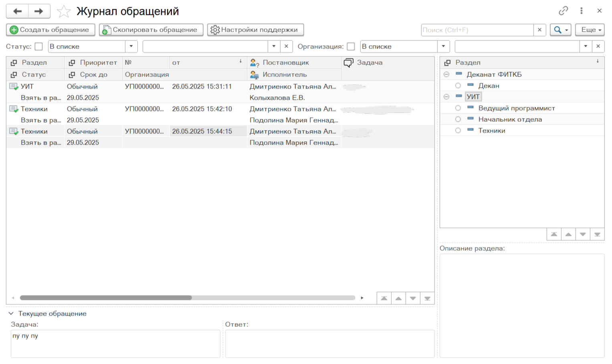Clear the search field with X
Screen dimensions: 612x364
[x=539, y=30]
